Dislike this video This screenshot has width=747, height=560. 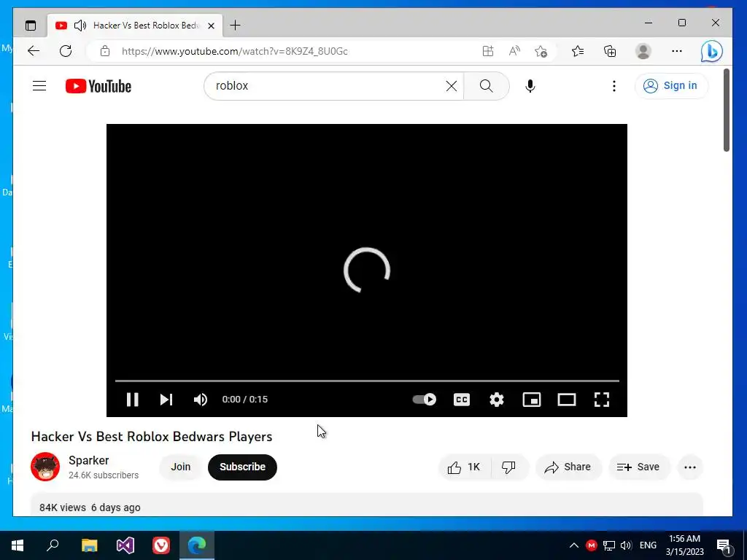508,467
